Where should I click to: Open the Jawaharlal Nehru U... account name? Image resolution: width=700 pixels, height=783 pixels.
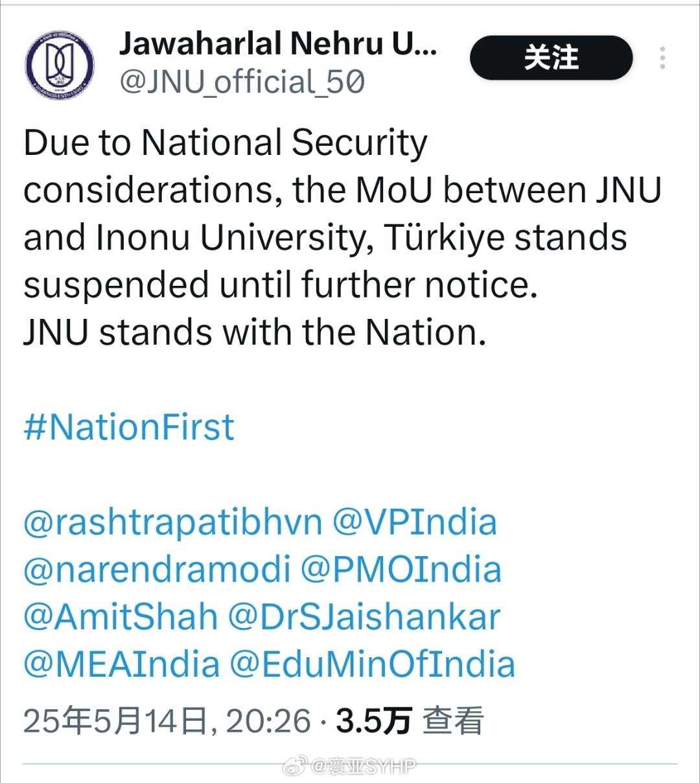coord(278,44)
